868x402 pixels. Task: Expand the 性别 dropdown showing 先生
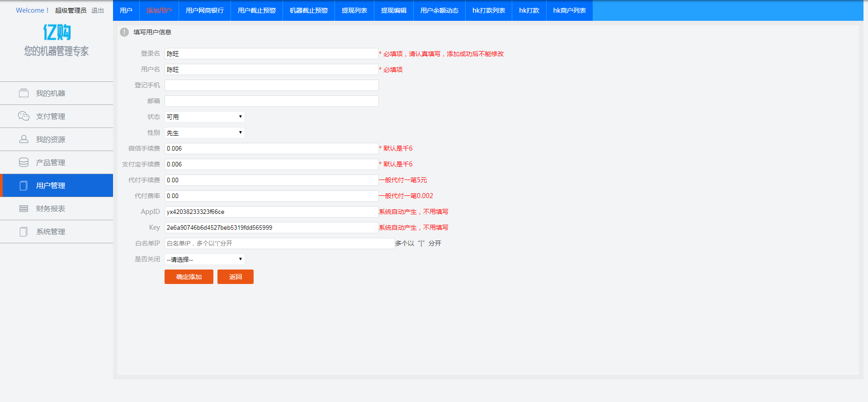pyautogui.click(x=204, y=132)
